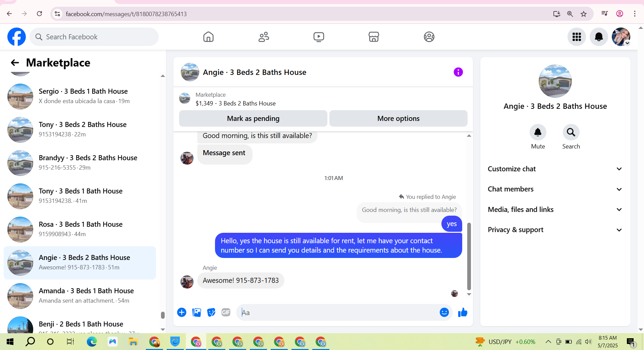Click the 'yes' sent message bubble

(451, 224)
